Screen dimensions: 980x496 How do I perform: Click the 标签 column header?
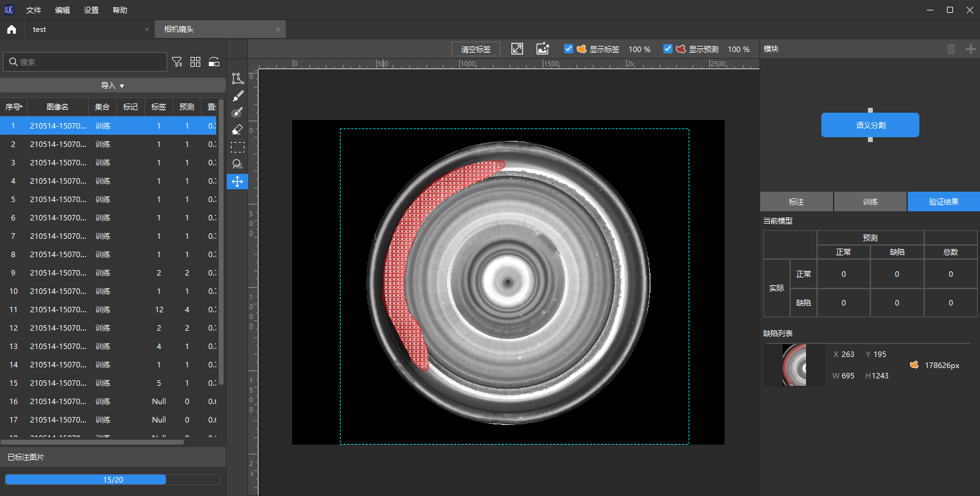click(x=159, y=107)
